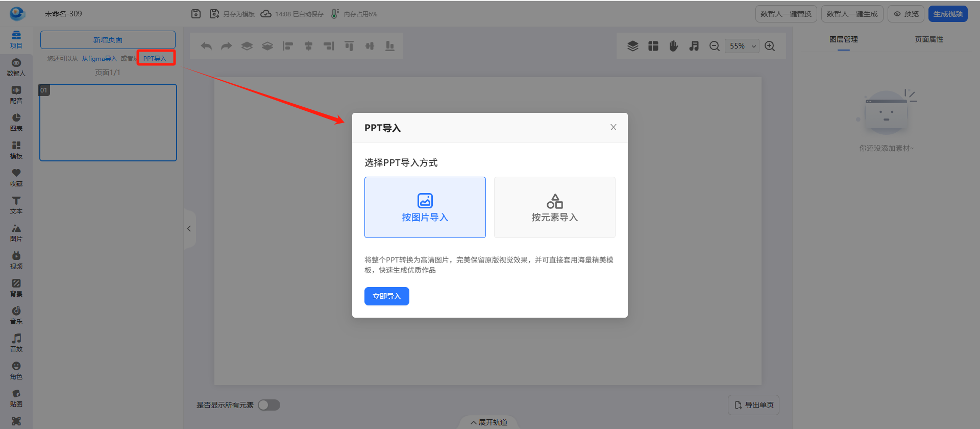Click the music note toolbar icon

pyautogui.click(x=694, y=46)
